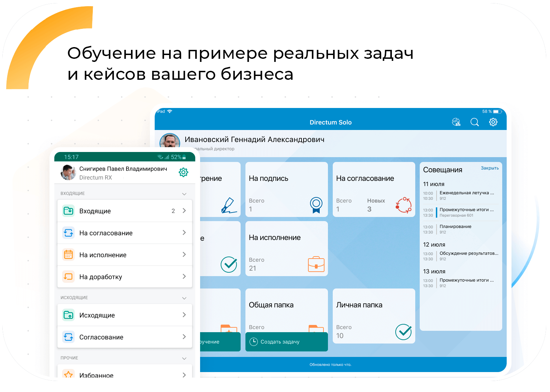Click the phone status bar battery icon
This screenshot has width=550, height=392.
tap(184, 157)
